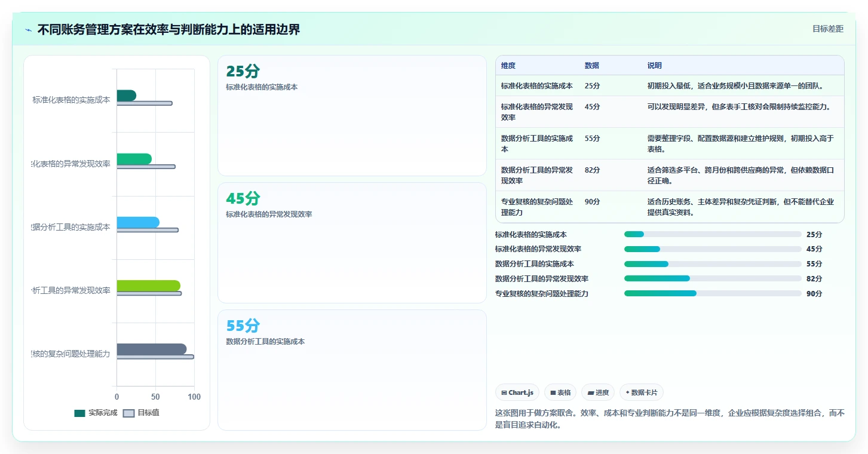Click the 标准化表格的异常发现效率 table row label
Screen dimensions: 868x454
[537, 112]
